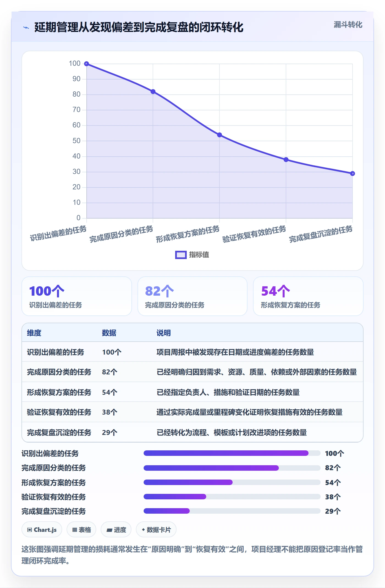Image resolution: width=385 pixels, height=588 pixels.
Task: Open the 100个 data card
Action: 77,296
